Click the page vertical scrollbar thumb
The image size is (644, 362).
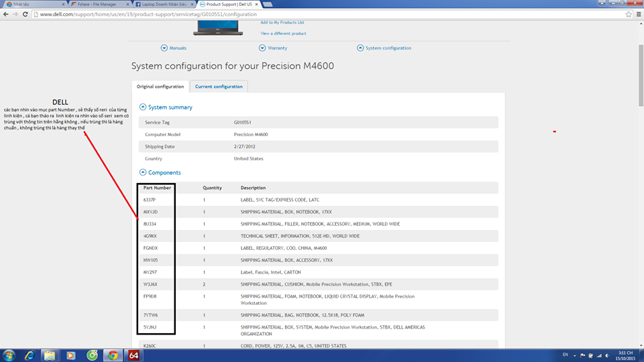(641, 76)
